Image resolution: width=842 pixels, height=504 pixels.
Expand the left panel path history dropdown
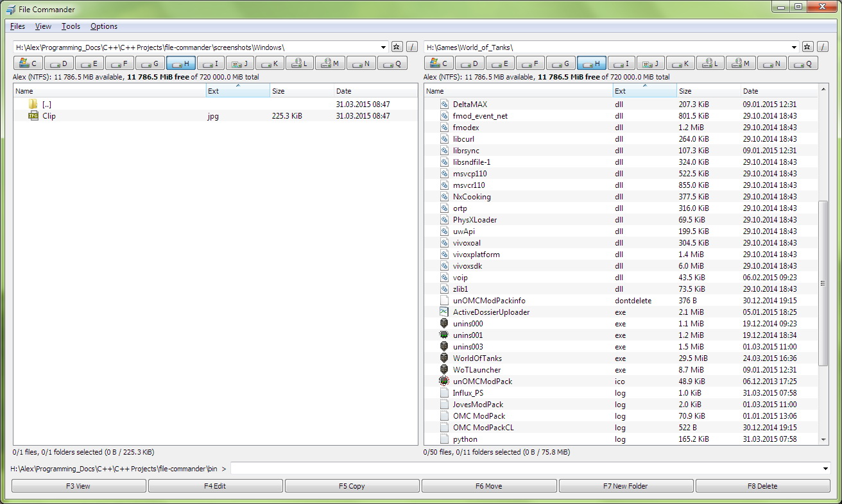pos(384,47)
